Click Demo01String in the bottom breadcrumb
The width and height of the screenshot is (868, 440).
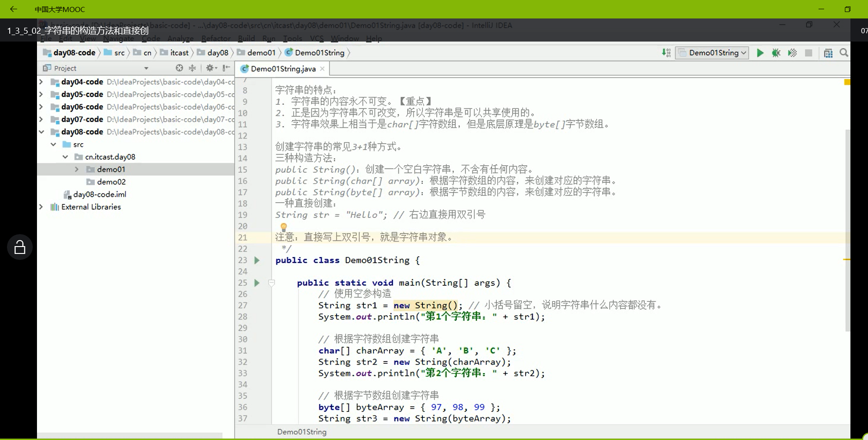(302, 432)
